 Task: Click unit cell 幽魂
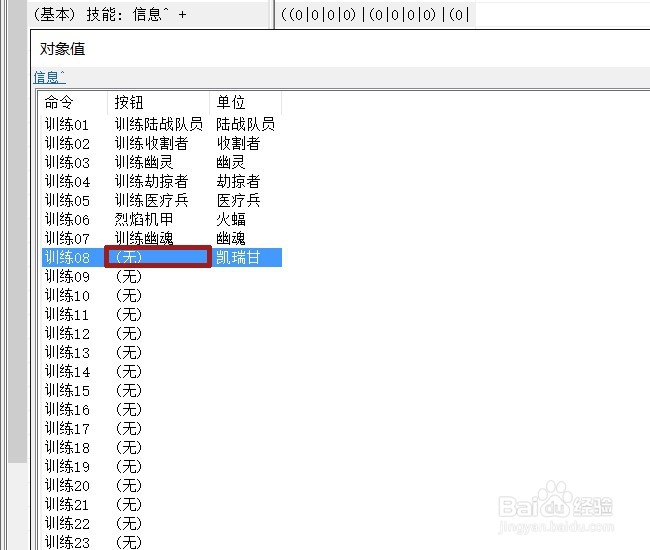point(231,239)
